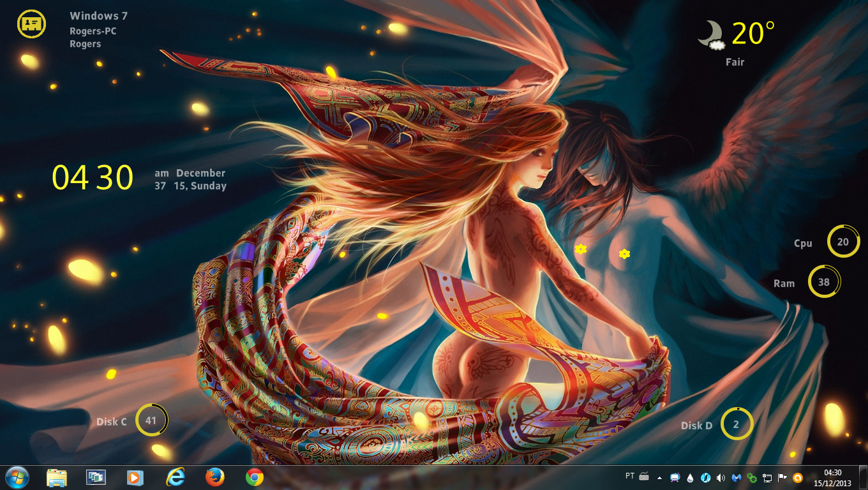The image size is (868, 490).
Task: Click the 'am' label beside clock
Action: tap(161, 173)
